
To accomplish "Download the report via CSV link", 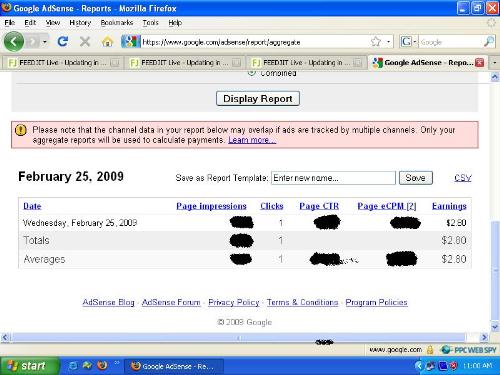I will point(463,178).
